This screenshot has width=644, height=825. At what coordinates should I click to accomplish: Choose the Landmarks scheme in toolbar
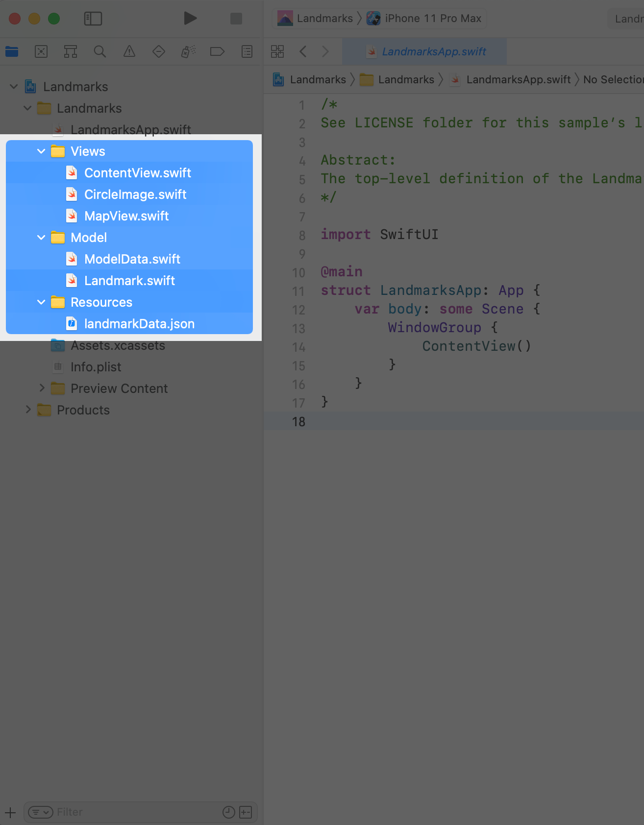click(x=315, y=19)
